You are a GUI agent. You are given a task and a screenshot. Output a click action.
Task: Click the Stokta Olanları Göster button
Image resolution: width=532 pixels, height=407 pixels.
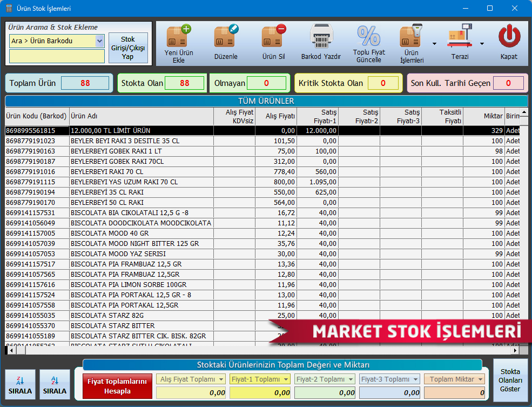510,380
